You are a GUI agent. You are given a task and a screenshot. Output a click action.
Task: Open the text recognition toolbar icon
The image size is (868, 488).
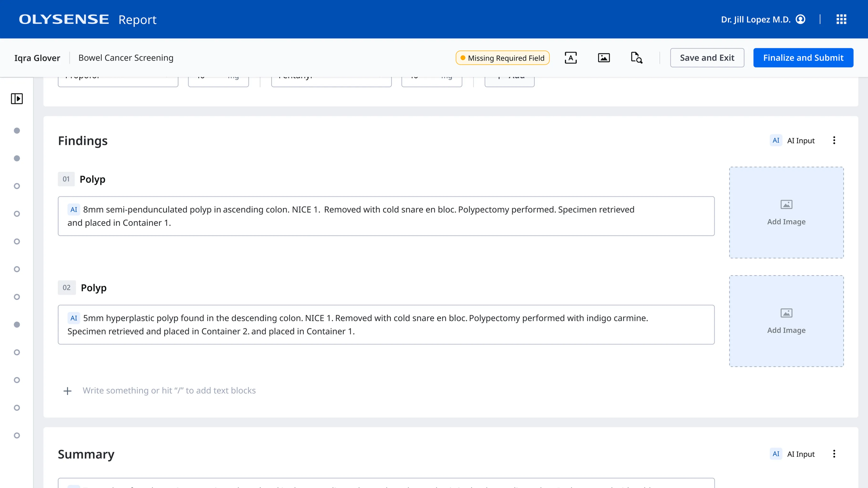point(570,58)
